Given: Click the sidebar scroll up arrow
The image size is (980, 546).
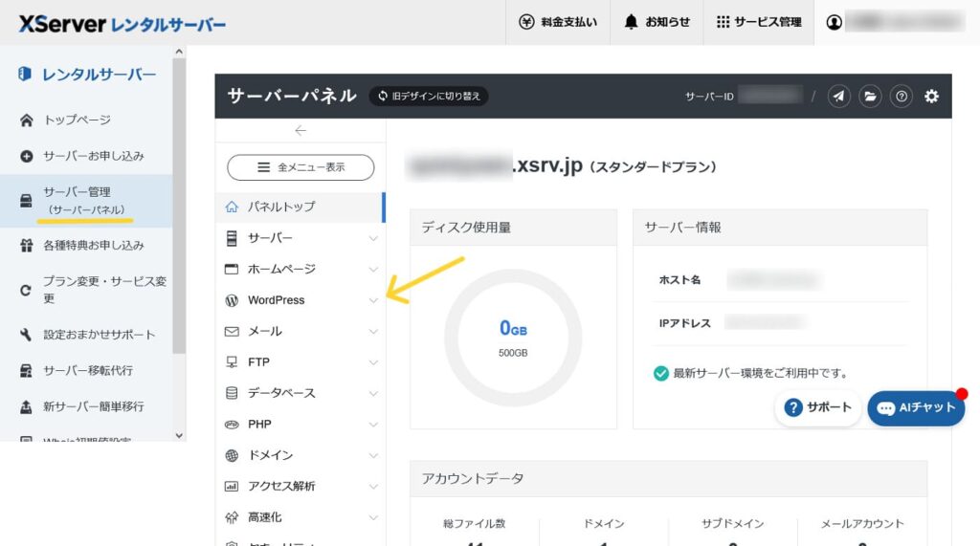Looking at the screenshot, I should pos(179,52).
